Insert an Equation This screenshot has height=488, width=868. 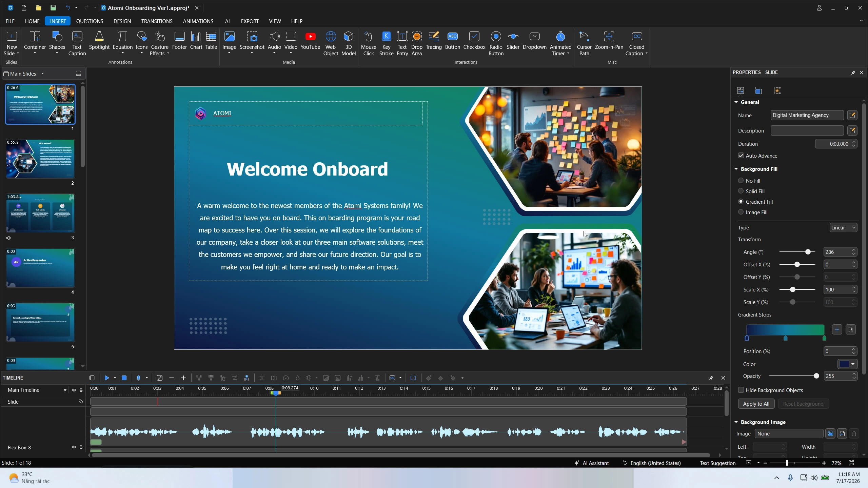122,41
